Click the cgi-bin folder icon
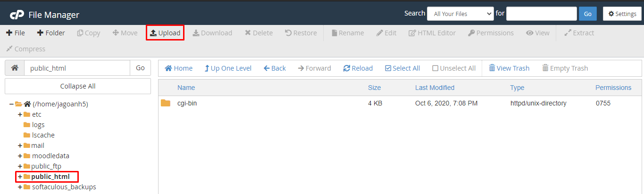Screen dimensions: 644x194 (166, 103)
